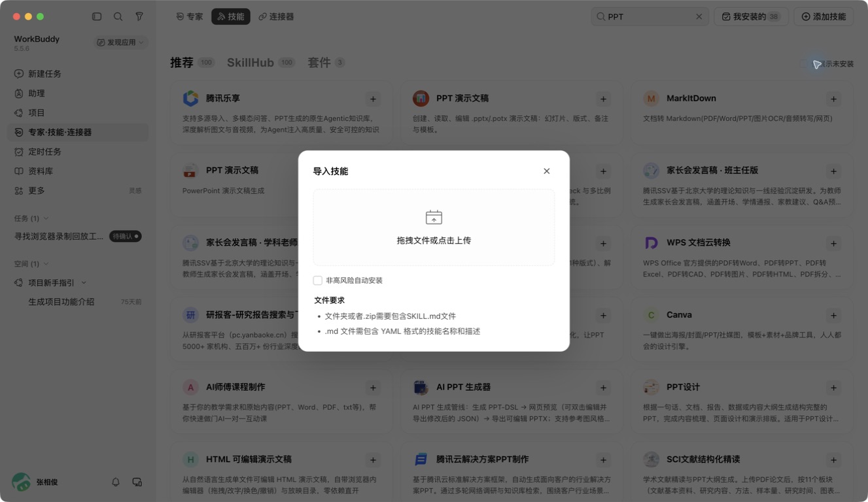Add HTML 可编辑演示文稿 skill
Image resolution: width=868 pixels, height=502 pixels.
[373, 460]
